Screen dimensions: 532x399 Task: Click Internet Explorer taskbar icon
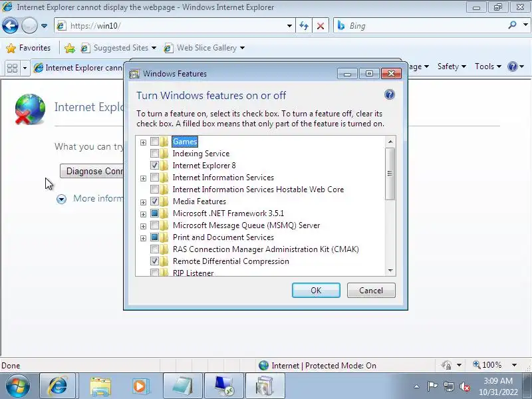(57, 386)
